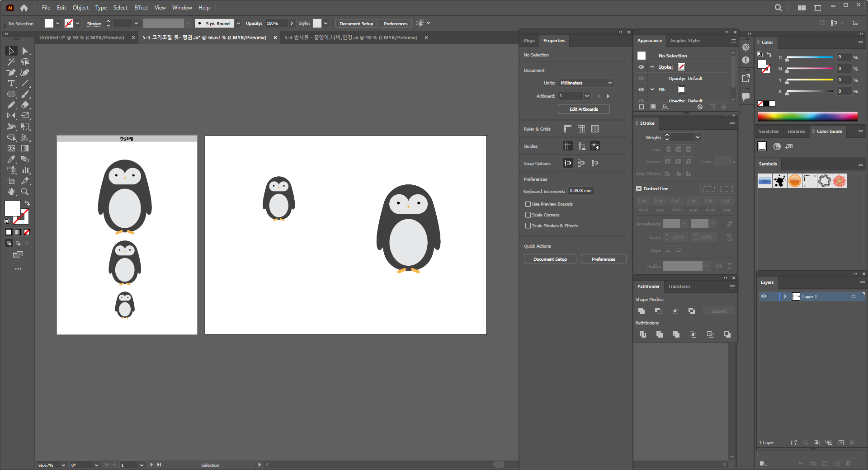868x470 pixels.
Task: Select the Line Segment tool
Action: pyautogui.click(x=25, y=84)
